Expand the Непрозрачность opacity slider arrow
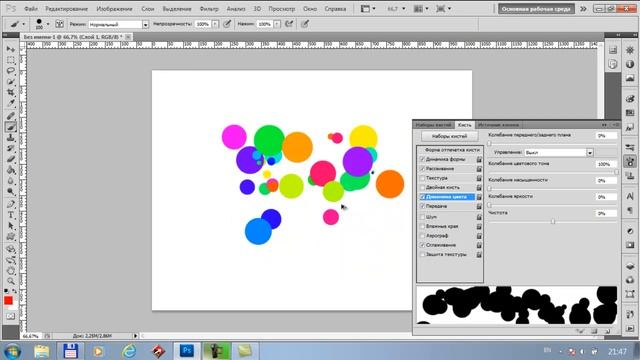The image size is (640, 360). [x=215, y=24]
